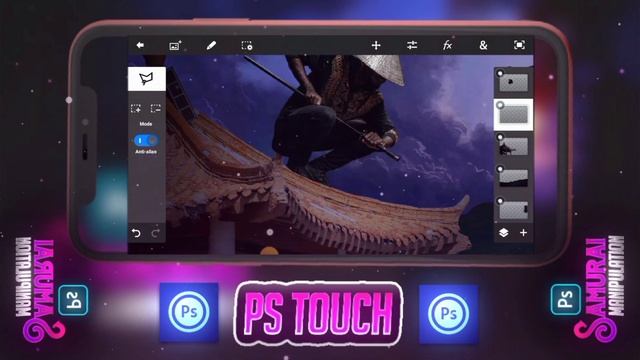Toggle visibility of fourth layer
The height and width of the screenshot is (360, 640).
[500, 169]
